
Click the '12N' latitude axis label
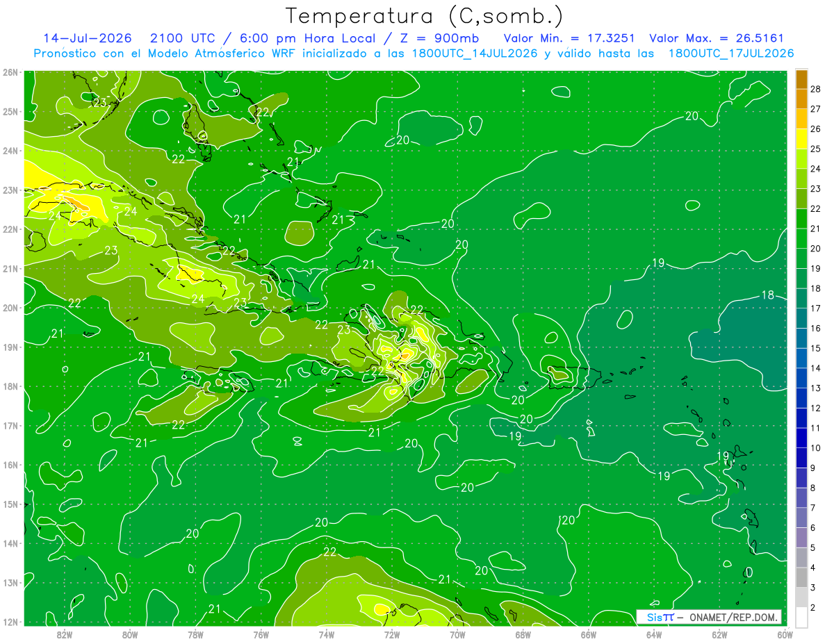[9, 622]
